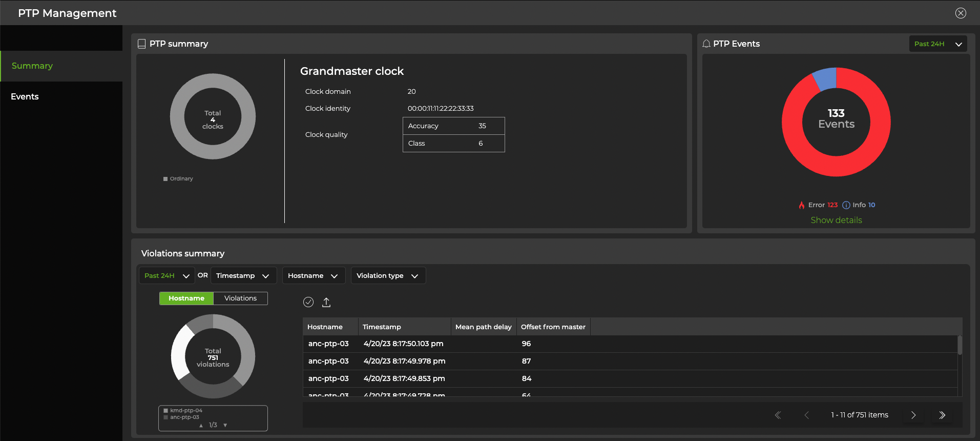Sort by Offset from master column header

(x=553, y=327)
